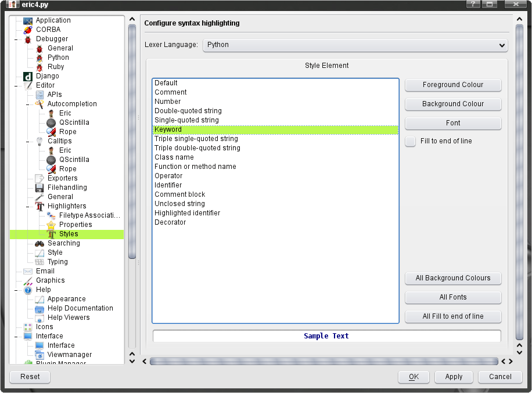
Task: Click the Graphics icon in the tree
Action: point(27,280)
